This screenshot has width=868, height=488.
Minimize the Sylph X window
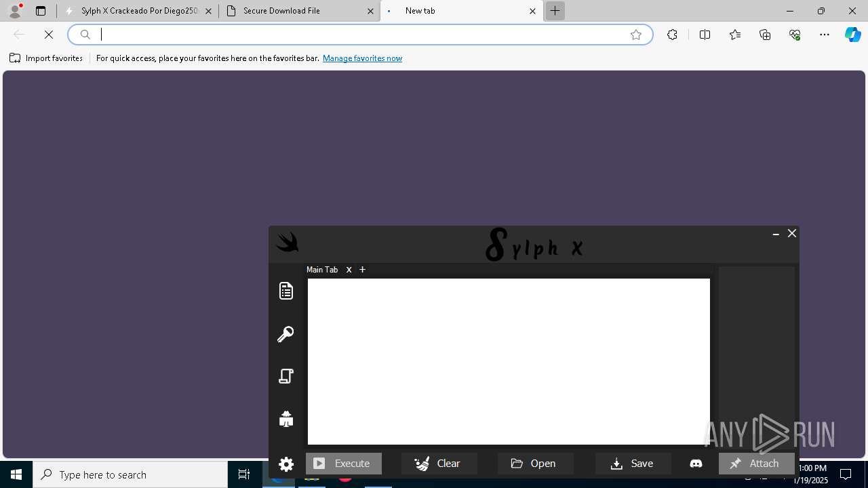tap(776, 234)
